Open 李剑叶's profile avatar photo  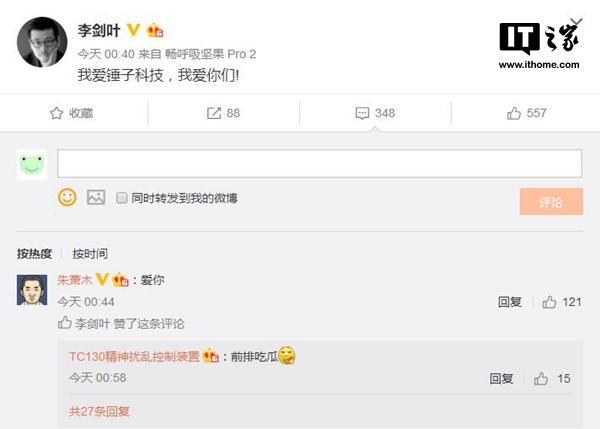(x=42, y=42)
